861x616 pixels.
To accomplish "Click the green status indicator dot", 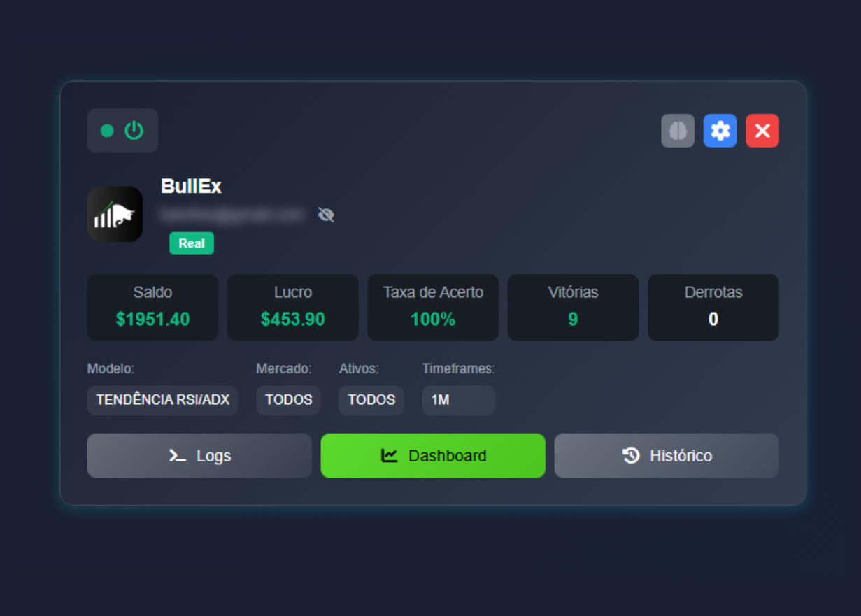I will click(107, 131).
